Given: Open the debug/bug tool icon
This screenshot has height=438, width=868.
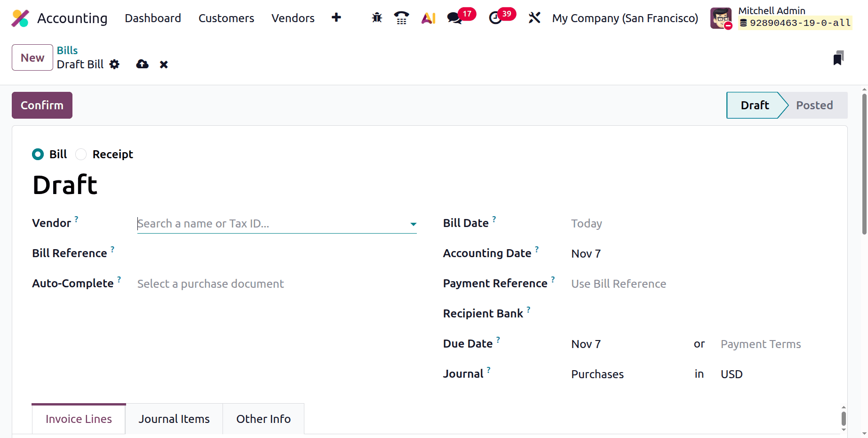Looking at the screenshot, I should [x=376, y=17].
